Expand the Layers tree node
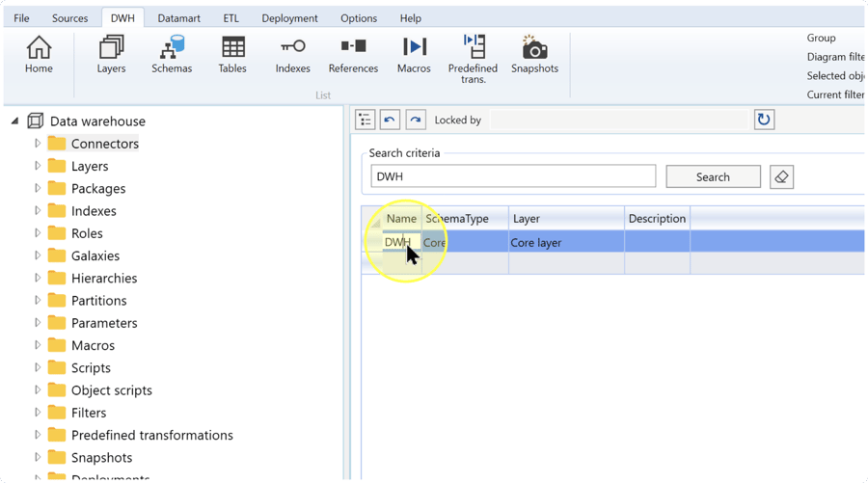Image resolution: width=868 pixels, height=483 pixels. click(x=37, y=166)
